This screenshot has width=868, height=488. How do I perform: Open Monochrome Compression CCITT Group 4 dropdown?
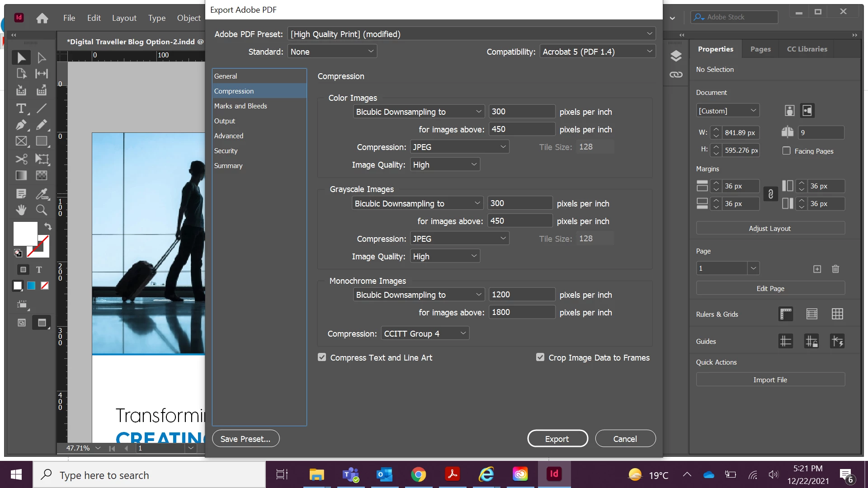click(425, 333)
